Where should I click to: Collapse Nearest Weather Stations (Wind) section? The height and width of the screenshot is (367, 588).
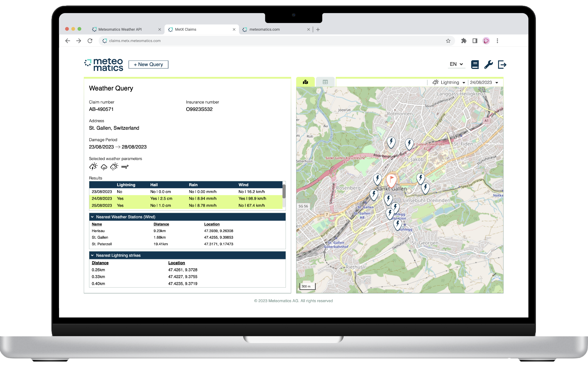92,217
